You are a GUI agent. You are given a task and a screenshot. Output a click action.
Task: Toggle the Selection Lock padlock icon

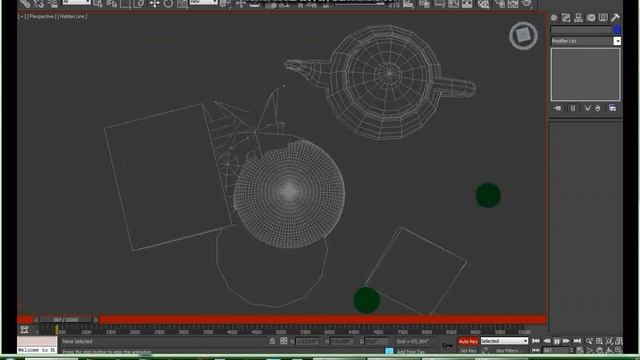pos(272,341)
